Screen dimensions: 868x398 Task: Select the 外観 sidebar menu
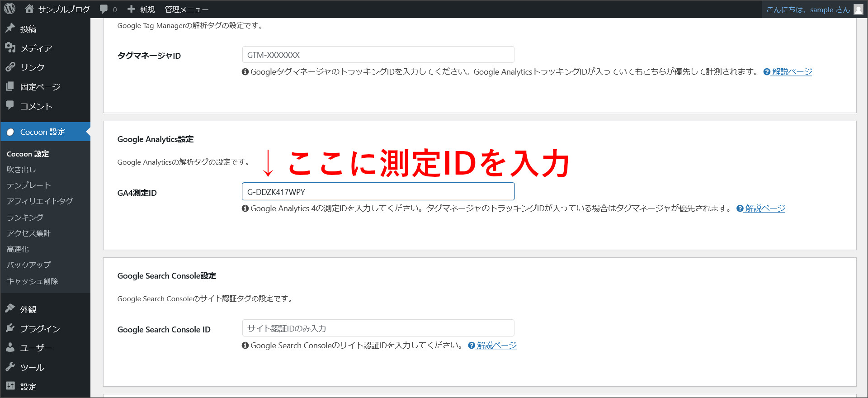pyautogui.click(x=45, y=309)
